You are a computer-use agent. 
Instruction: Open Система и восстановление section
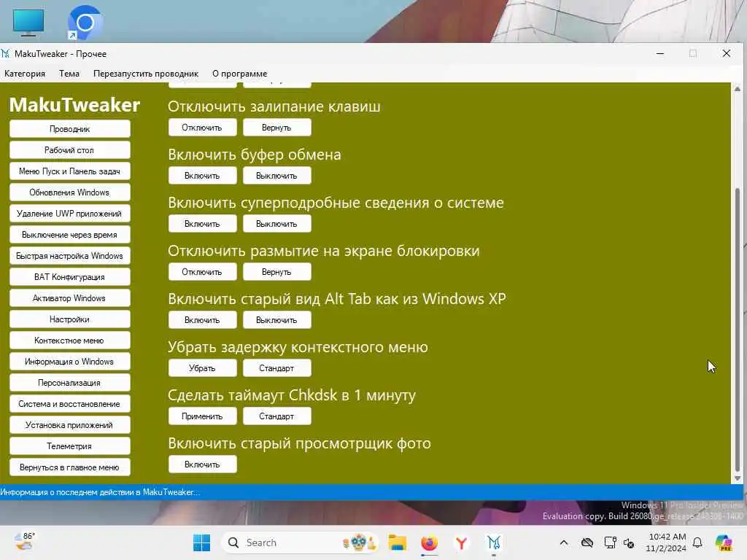[x=69, y=404]
